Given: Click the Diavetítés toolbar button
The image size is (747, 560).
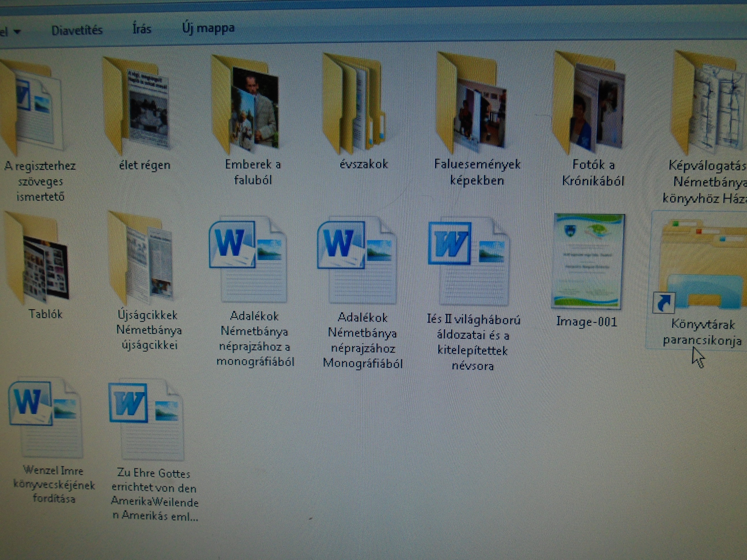Looking at the screenshot, I should [x=77, y=30].
